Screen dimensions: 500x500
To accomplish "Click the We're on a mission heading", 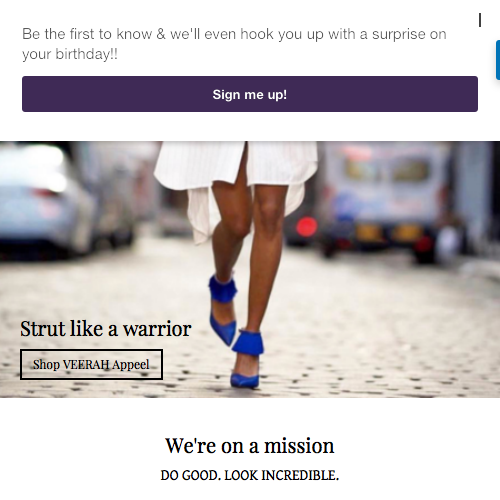I will 250,446.
